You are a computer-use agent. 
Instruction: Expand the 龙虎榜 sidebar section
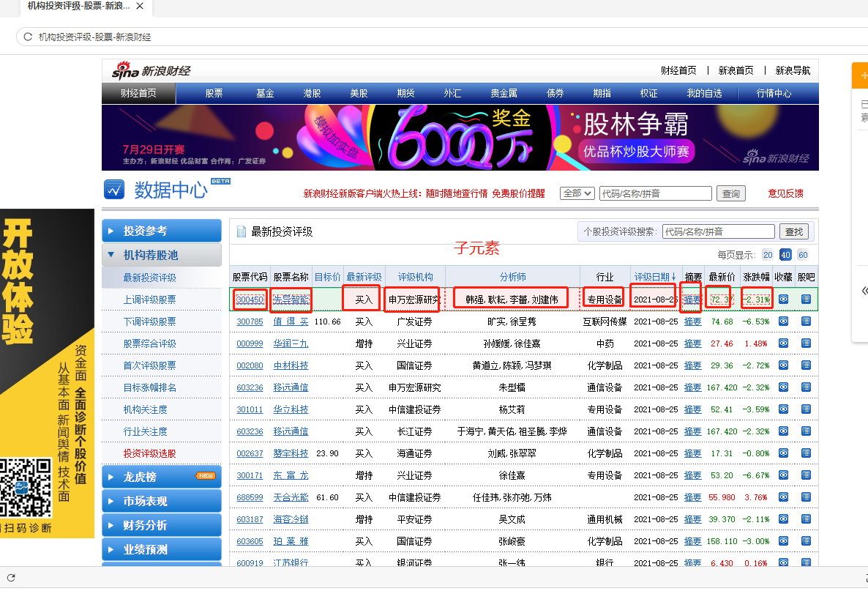click(162, 477)
